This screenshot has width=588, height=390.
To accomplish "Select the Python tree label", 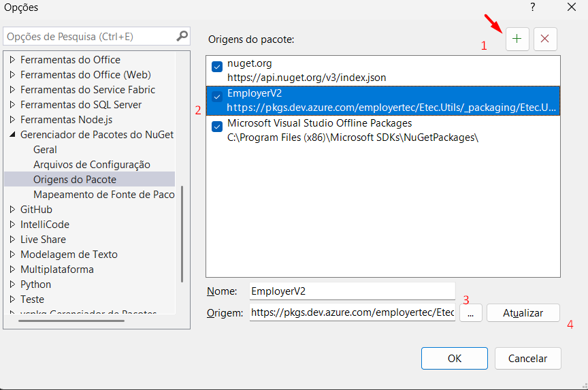I will coord(35,285).
